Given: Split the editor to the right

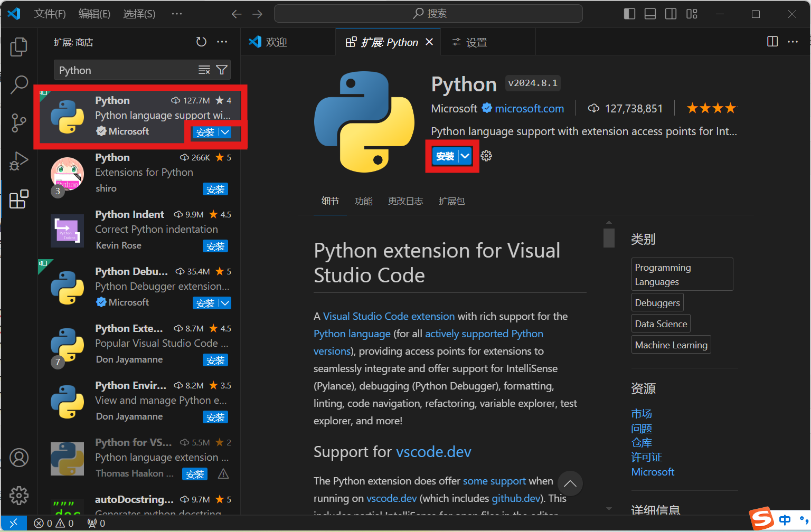Looking at the screenshot, I should coord(772,42).
